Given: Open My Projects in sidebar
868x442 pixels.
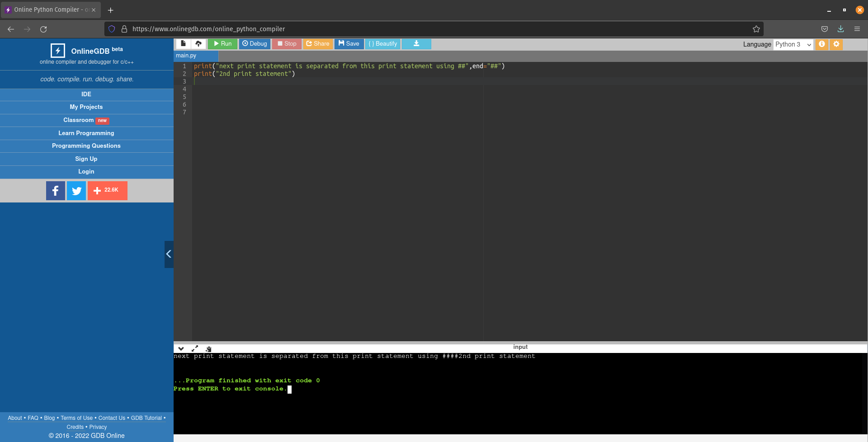Looking at the screenshot, I should [x=86, y=107].
